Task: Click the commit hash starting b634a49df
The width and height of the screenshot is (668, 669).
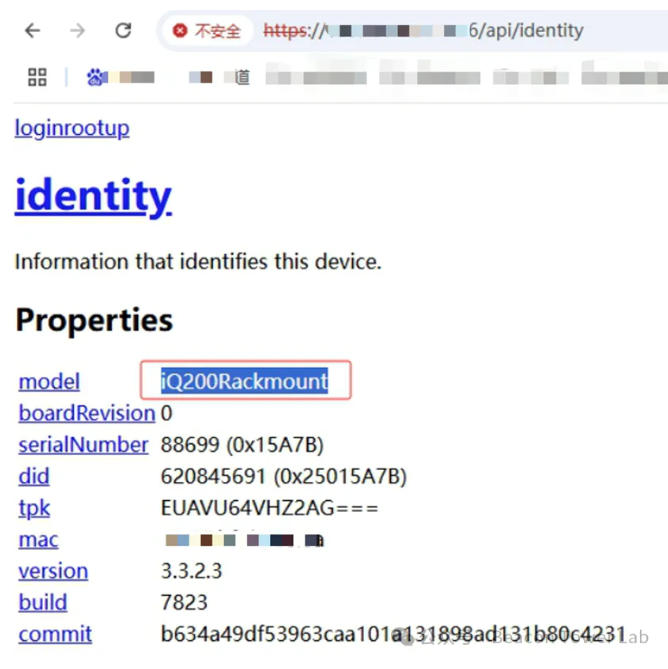Action: click(393, 634)
